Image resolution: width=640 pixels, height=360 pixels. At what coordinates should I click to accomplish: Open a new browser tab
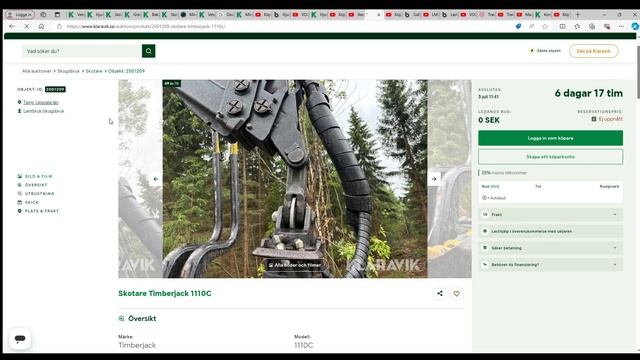[x=578, y=14]
